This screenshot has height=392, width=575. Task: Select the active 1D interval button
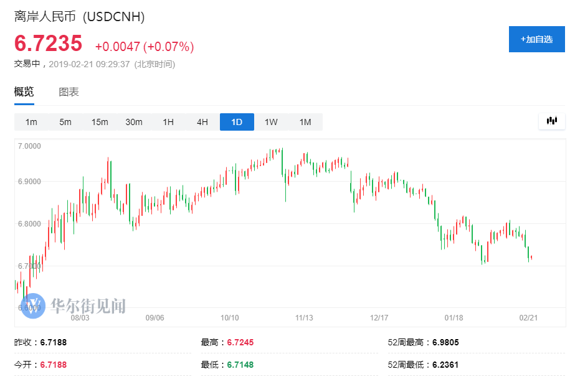click(x=237, y=122)
